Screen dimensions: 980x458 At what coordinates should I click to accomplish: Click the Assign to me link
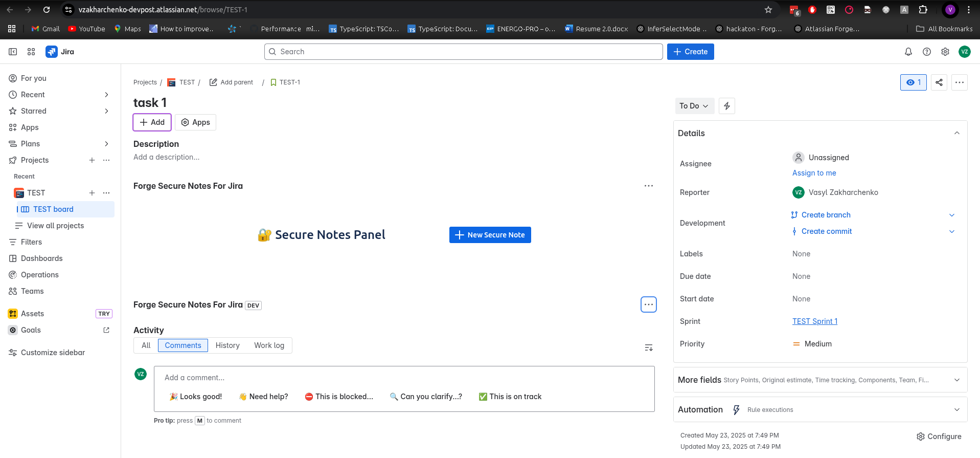pos(814,173)
